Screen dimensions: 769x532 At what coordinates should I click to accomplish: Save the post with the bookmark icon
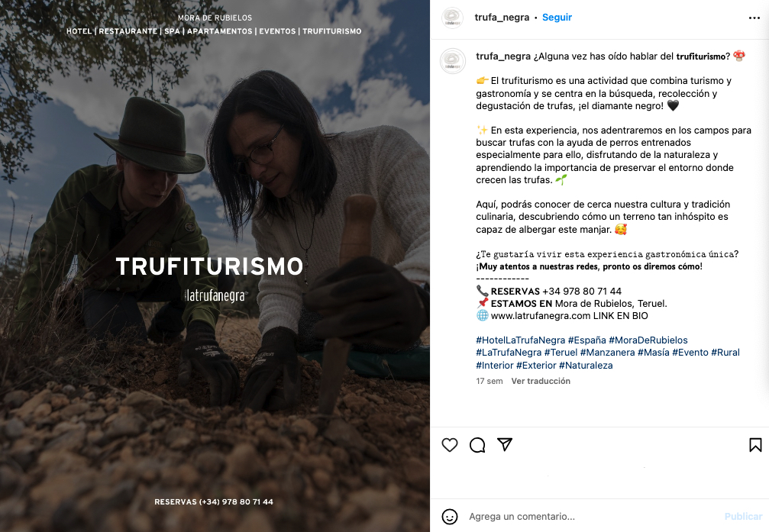point(755,445)
